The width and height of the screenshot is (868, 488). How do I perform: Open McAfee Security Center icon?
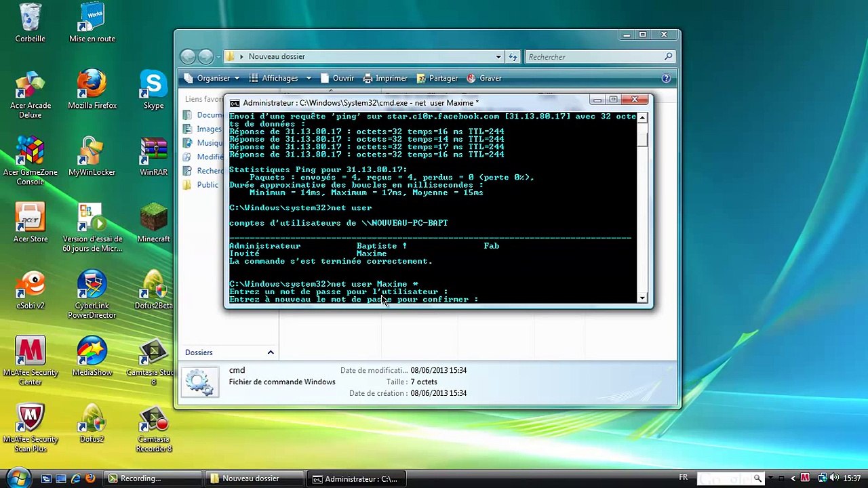coord(31,361)
